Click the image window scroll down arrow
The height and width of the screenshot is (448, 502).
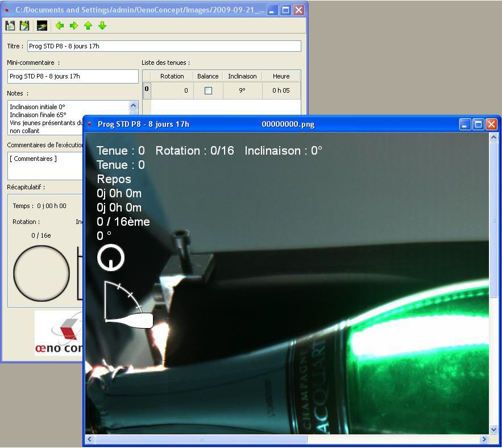[x=493, y=430]
